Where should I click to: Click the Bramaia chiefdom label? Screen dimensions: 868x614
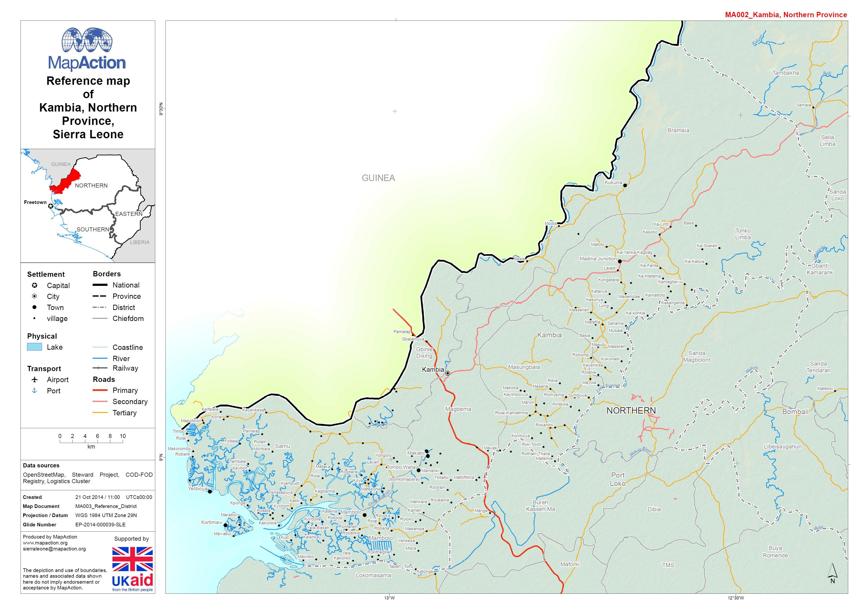678,130
